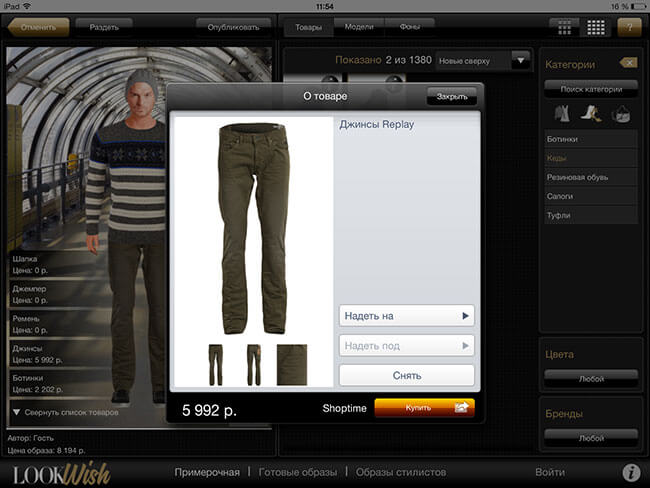The image size is (650, 488).
Task: Click the large jeans product image
Action: (x=253, y=228)
